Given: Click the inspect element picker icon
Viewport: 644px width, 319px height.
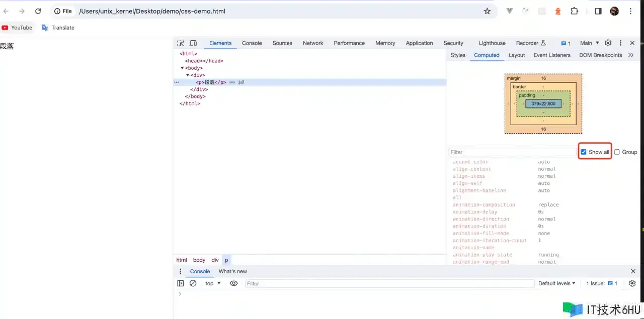Looking at the screenshot, I should pos(181,43).
